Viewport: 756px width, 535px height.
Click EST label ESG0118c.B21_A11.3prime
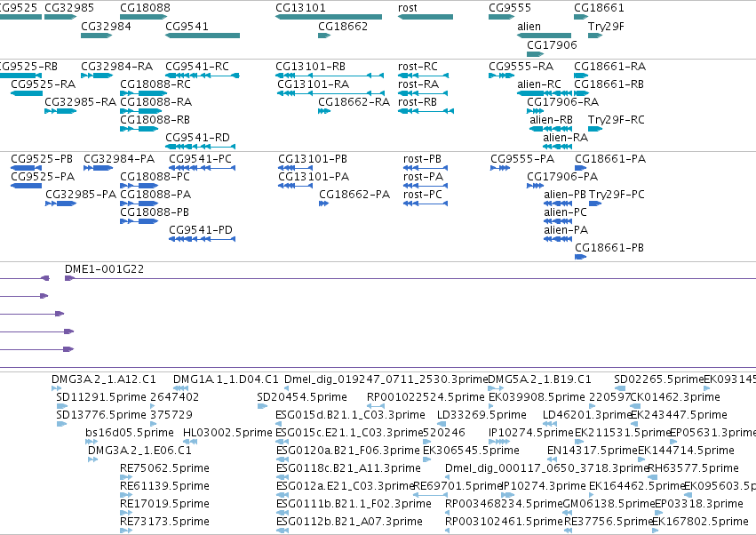pos(348,468)
